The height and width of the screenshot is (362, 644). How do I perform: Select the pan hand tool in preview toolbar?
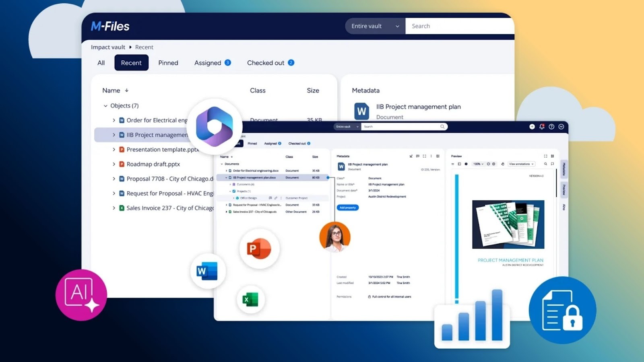503,164
